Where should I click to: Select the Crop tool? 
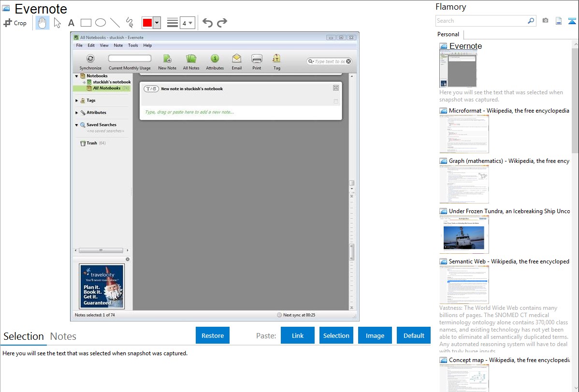[15, 23]
